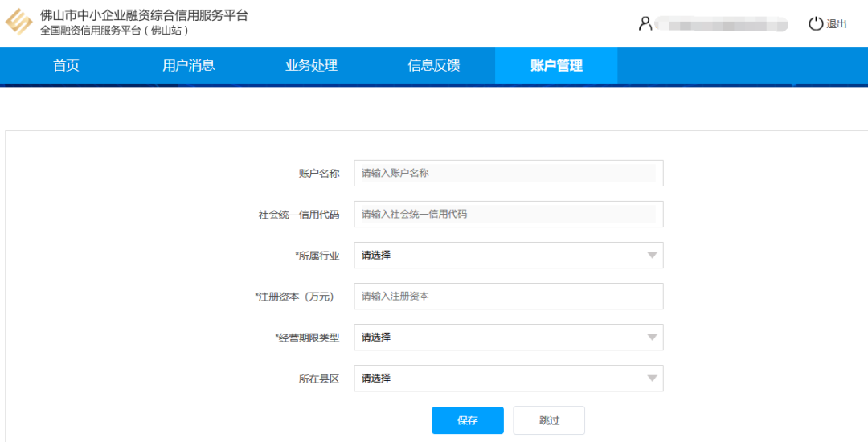Click the power icon beside 退出

point(816,24)
